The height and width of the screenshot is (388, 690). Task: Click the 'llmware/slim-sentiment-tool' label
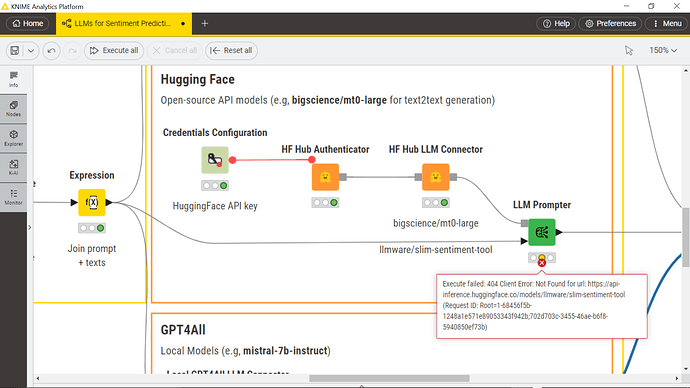point(436,249)
